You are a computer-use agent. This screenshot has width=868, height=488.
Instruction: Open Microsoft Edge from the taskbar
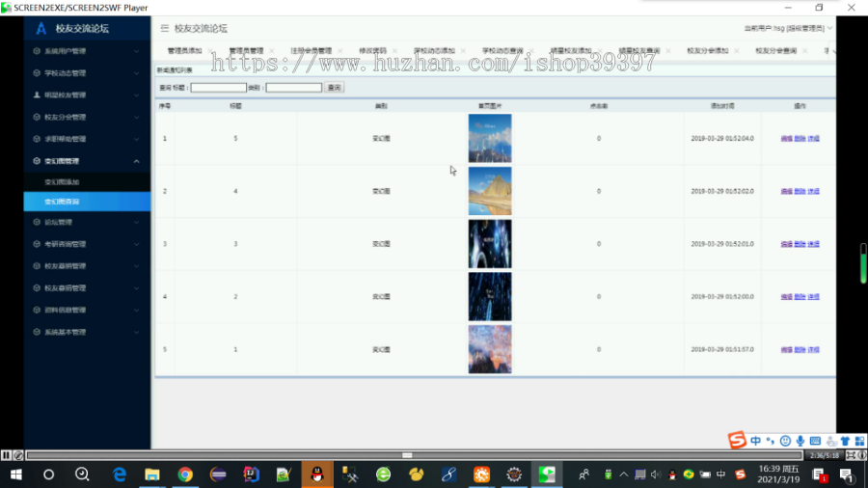pos(120,474)
